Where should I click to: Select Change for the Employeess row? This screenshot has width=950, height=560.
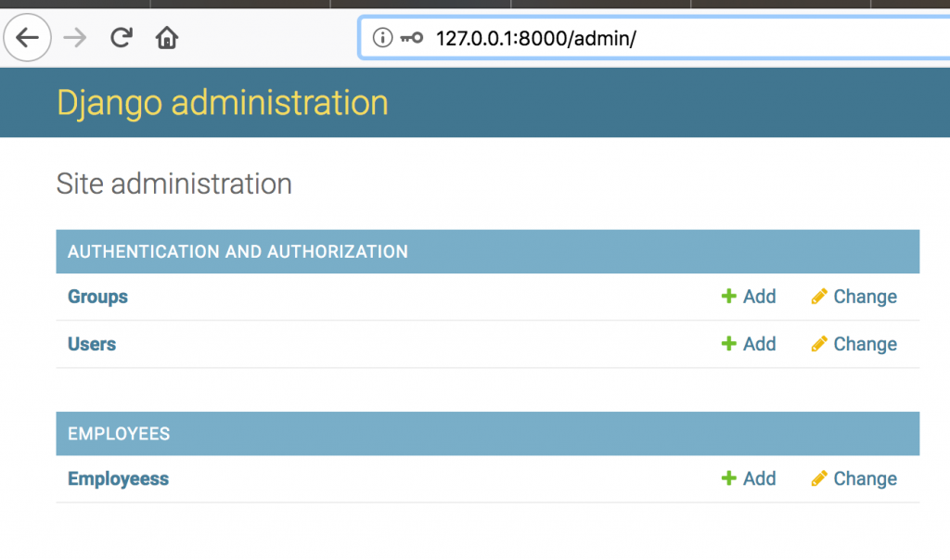tap(865, 478)
